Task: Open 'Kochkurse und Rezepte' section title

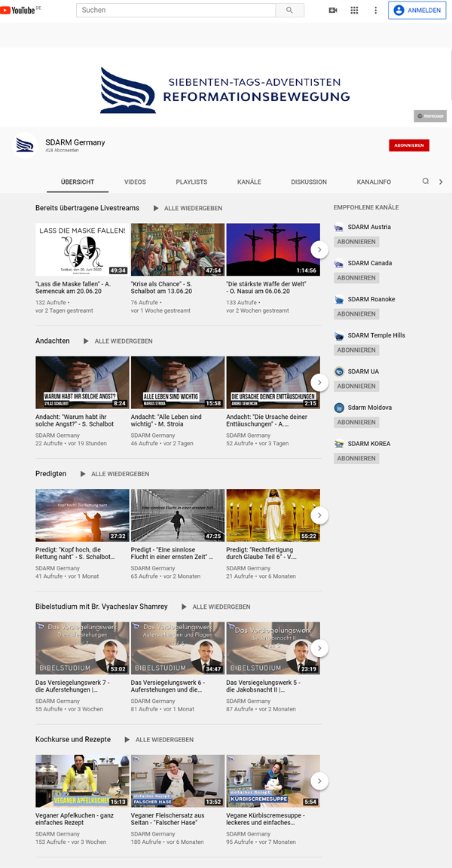Action: 73,740
